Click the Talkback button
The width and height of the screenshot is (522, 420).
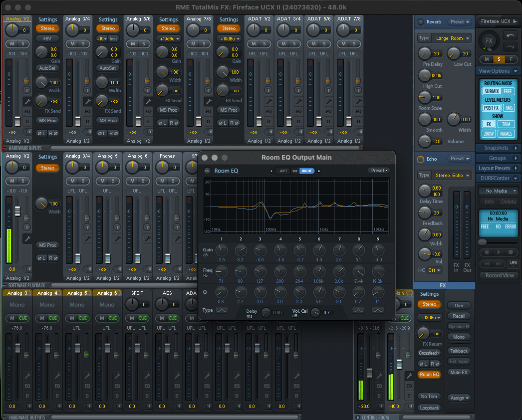click(459, 351)
